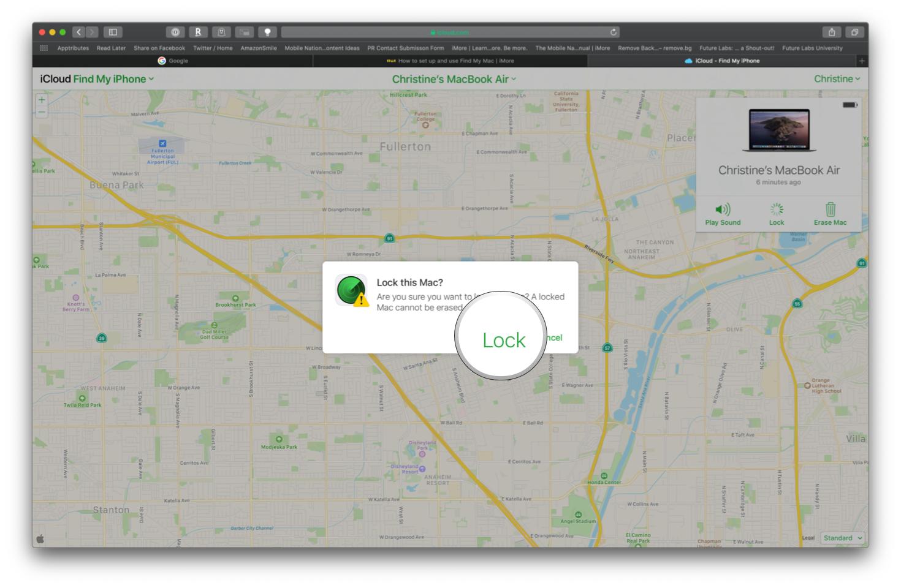Click the Apple logo on the map
Screen dimensions: 901x588
pyautogui.click(x=41, y=538)
